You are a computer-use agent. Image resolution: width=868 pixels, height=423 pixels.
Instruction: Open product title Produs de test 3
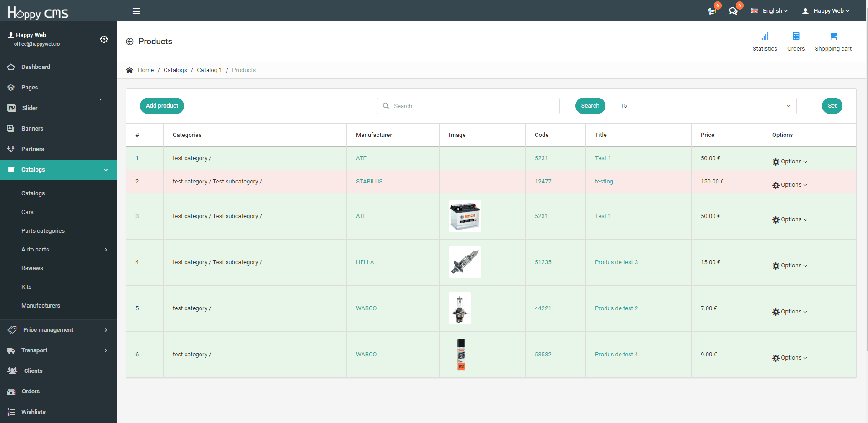point(616,262)
